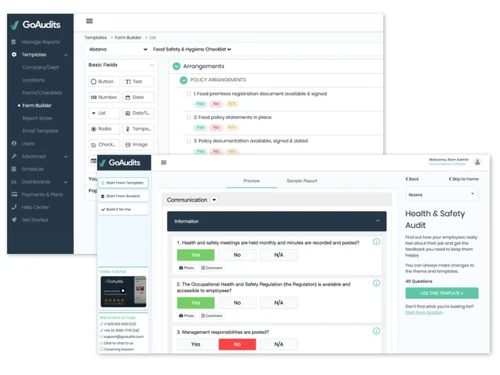Click the Payments & Plans card icon
This screenshot has width=500, height=375.
click(14, 194)
